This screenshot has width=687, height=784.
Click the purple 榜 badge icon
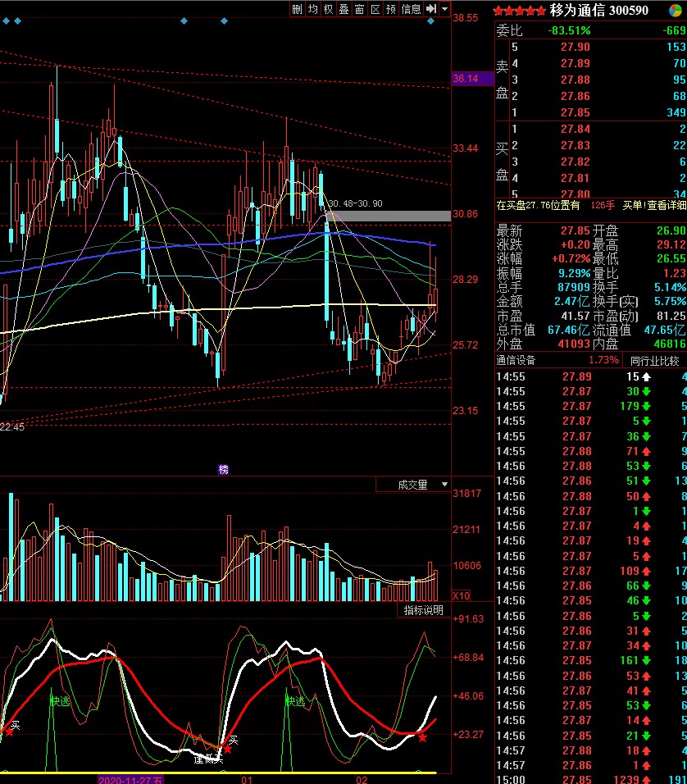(x=224, y=469)
